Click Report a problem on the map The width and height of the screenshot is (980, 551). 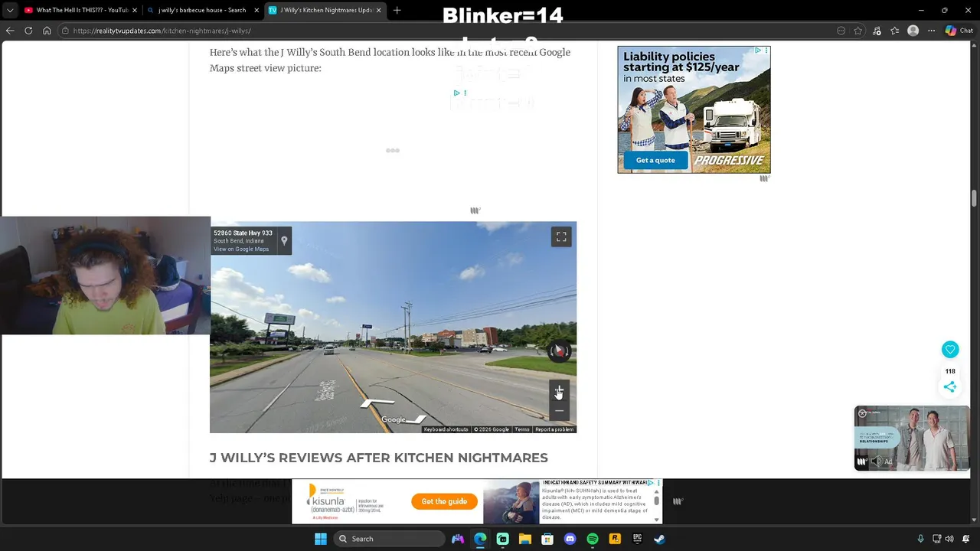coord(554,429)
